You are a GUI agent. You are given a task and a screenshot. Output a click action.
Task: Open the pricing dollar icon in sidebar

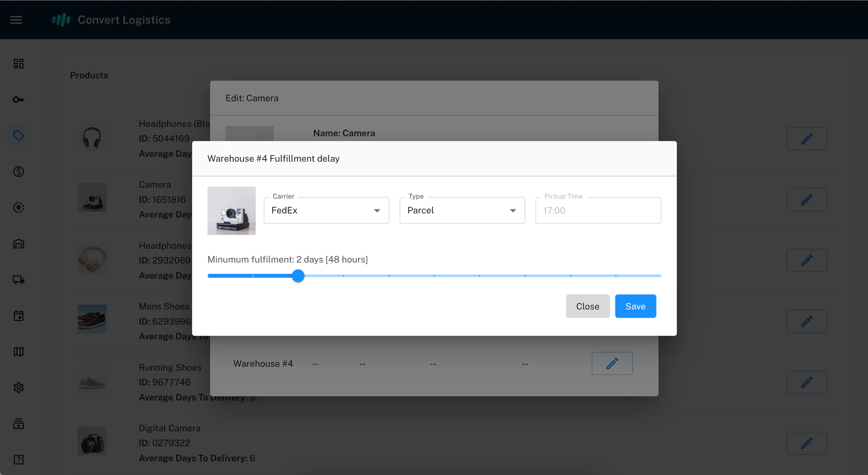(19, 171)
